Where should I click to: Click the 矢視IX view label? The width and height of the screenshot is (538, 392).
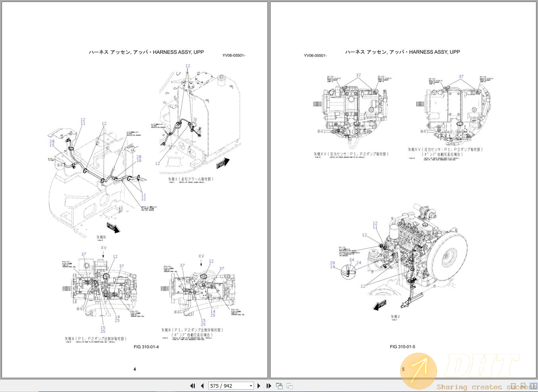click(x=101, y=237)
